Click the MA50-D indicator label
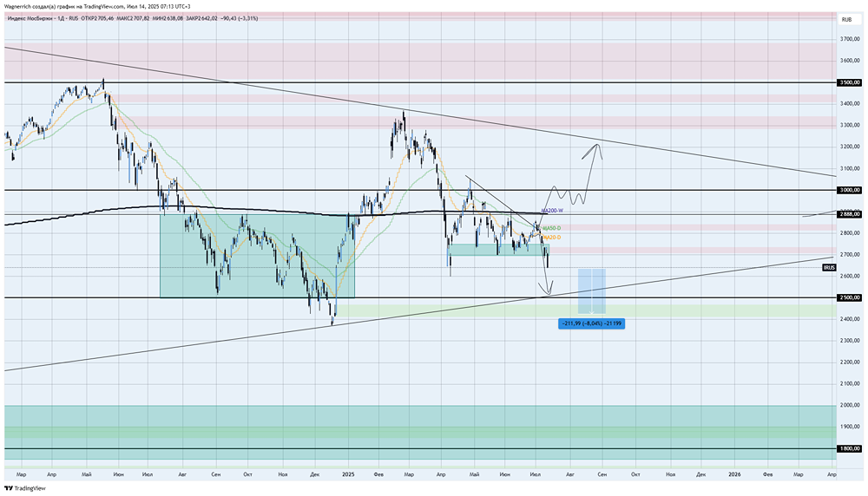The image size is (868, 496). (551, 228)
